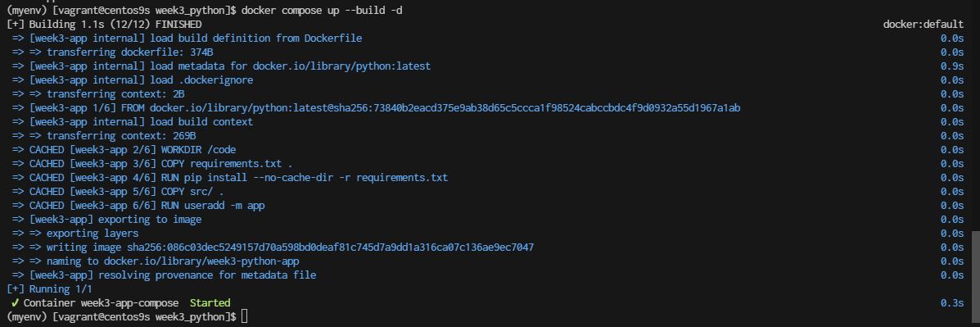Screen dimensions: 980x327
Task: Click "[+] Building 1.1s (12/12) FINISHED" line
Action: point(104,25)
